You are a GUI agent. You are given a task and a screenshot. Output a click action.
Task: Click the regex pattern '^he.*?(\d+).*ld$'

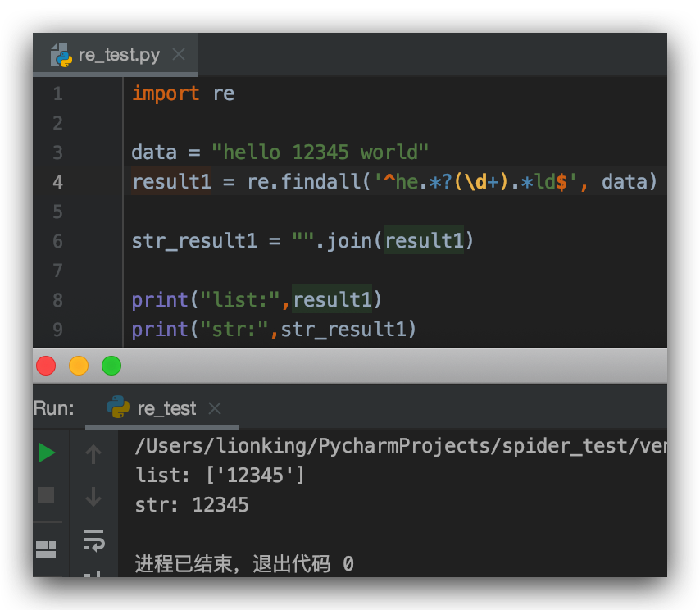click(475, 182)
